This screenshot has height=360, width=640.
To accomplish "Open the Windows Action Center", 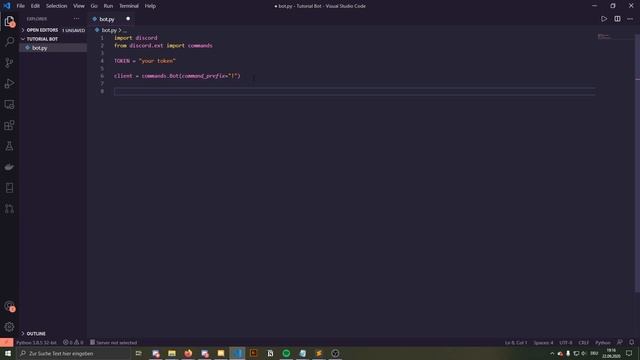I will [x=629, y=353].
